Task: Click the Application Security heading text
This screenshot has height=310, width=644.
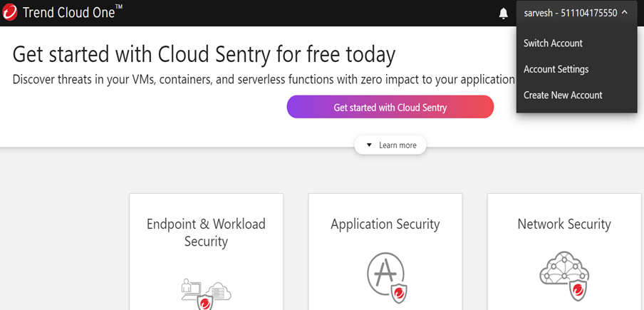Action: pos(385,224)
